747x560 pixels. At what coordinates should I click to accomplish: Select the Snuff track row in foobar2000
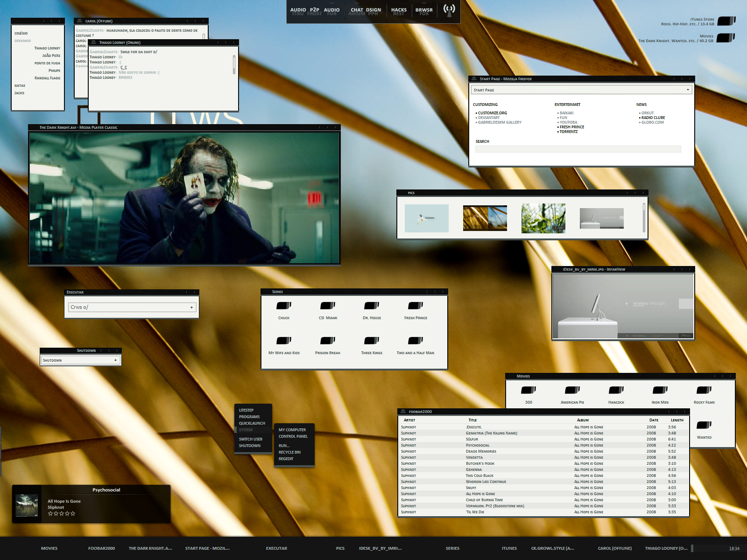[x=543, y=488]
